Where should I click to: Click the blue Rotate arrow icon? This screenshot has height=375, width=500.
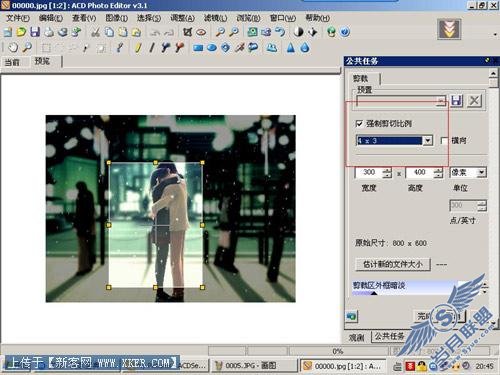280,32
